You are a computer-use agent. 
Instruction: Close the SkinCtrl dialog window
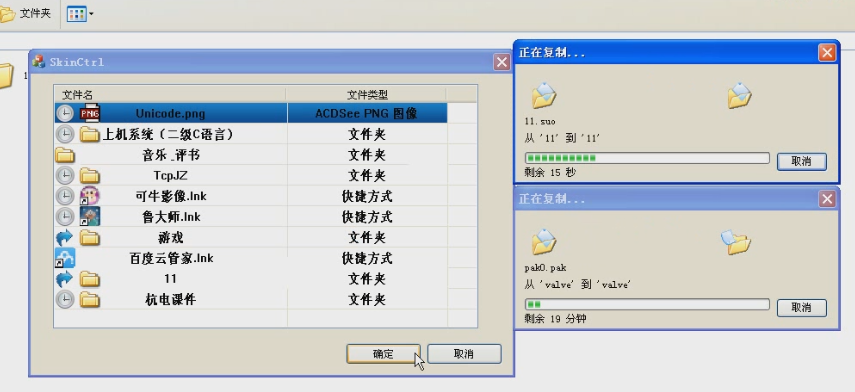502,62
